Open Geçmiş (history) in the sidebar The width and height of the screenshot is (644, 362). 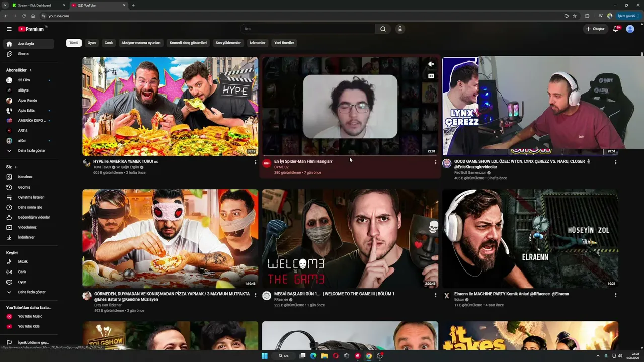pyautogui.click(x=29, y=187)
